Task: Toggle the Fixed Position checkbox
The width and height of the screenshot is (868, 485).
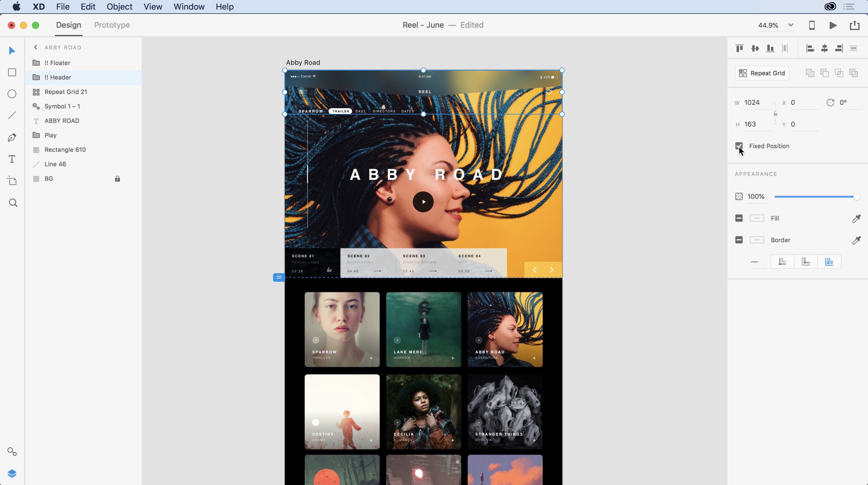Action: [x=739, y=146]
